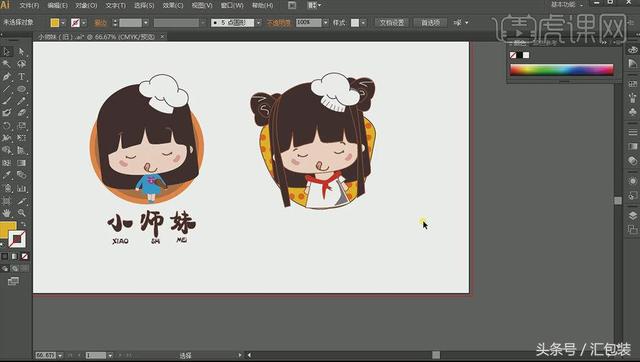Open the 窗口(W) menu
This screenshot has height=362, width=640.
pyautogui.click(x=232, y=6)
